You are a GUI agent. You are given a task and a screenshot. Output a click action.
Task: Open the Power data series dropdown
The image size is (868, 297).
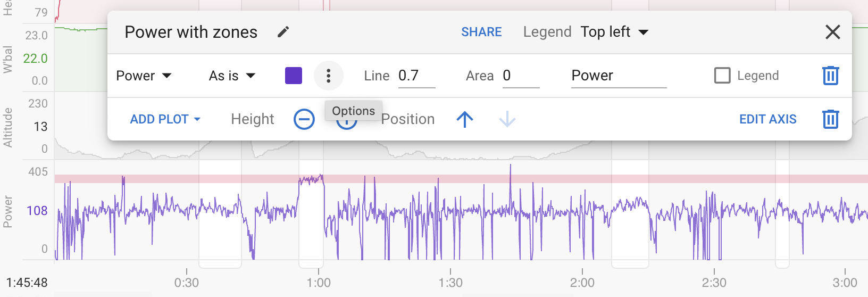tap(144, 76)
